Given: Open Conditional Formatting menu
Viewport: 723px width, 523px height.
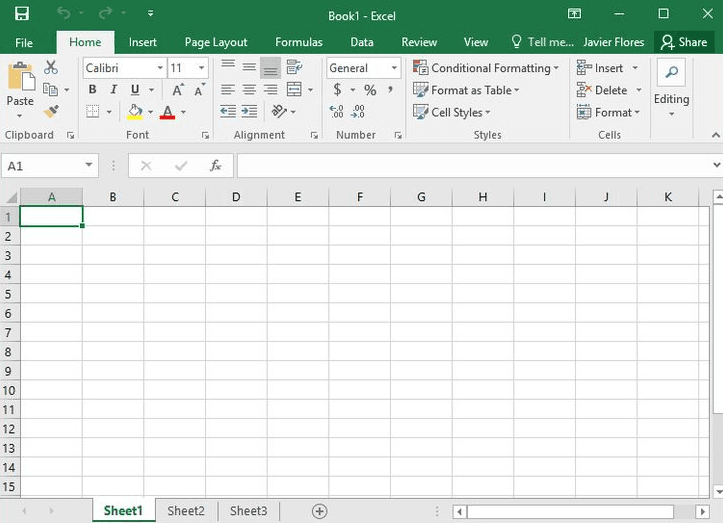Looking at the screenshot, I should point(486,68).
